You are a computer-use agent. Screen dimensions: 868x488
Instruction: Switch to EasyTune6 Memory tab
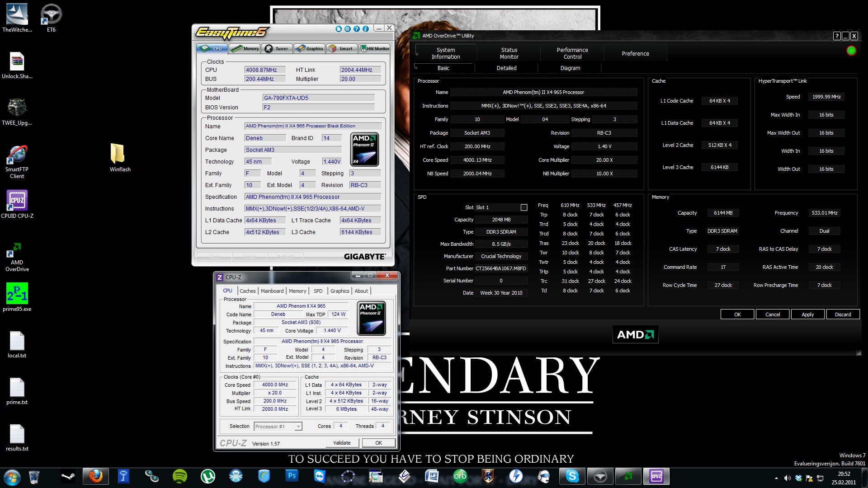245,48
